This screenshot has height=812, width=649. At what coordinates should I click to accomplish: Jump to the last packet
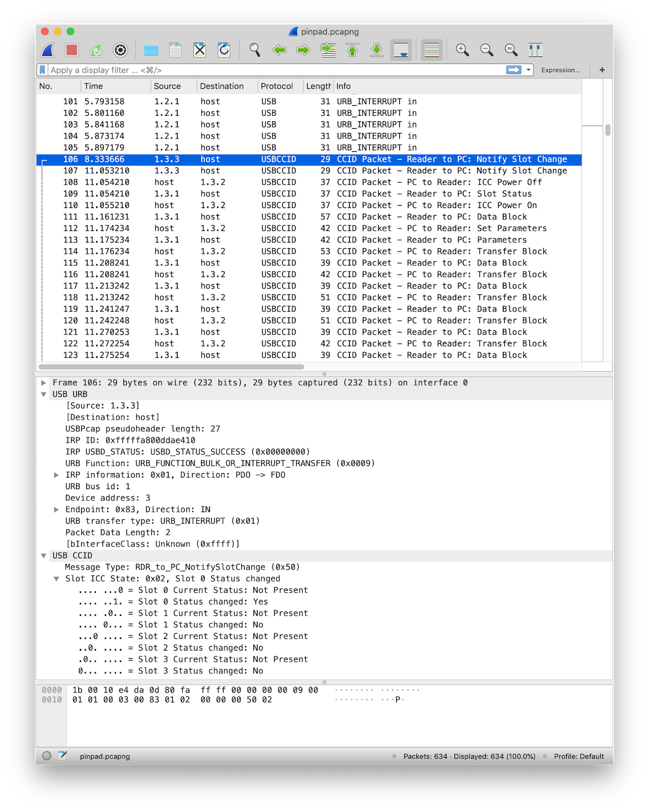point(377,50)
